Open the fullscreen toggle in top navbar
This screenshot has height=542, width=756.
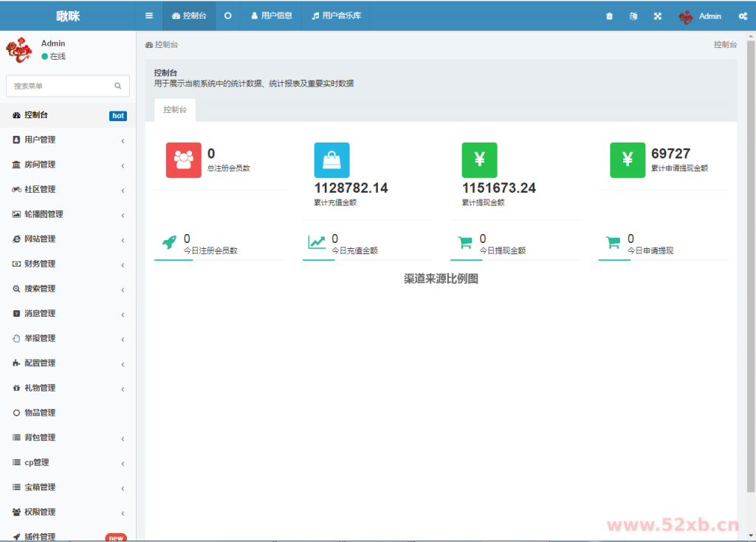pos(657,16)
